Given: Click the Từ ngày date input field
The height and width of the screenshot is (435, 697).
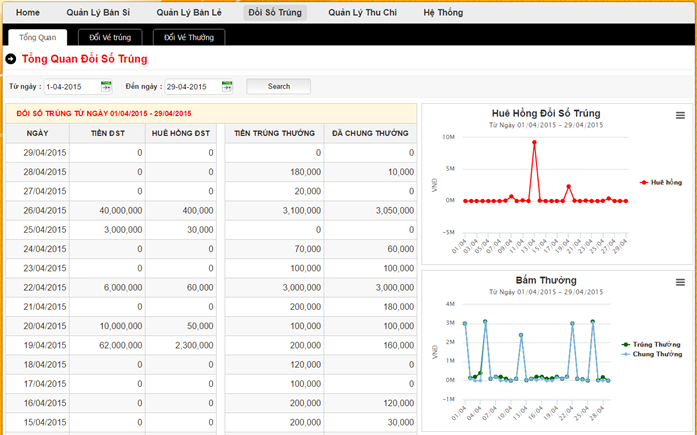Looking at the screenshot, I should point(70,87).
